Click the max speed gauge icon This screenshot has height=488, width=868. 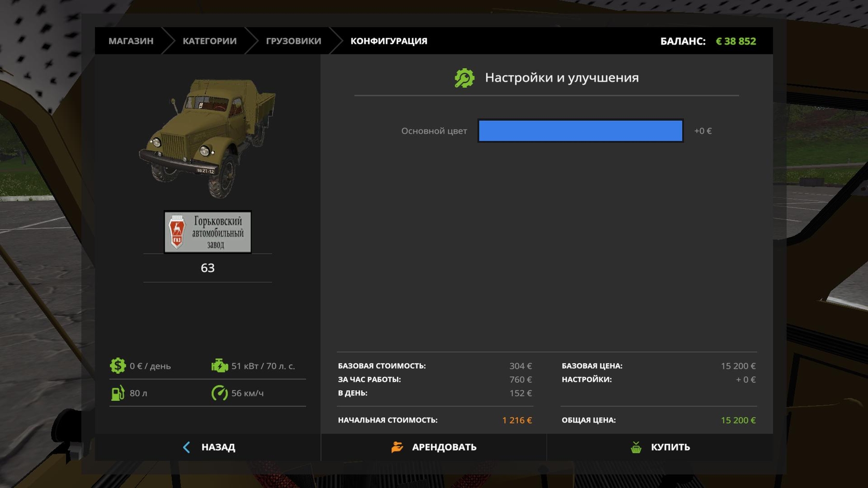[219, 393]
